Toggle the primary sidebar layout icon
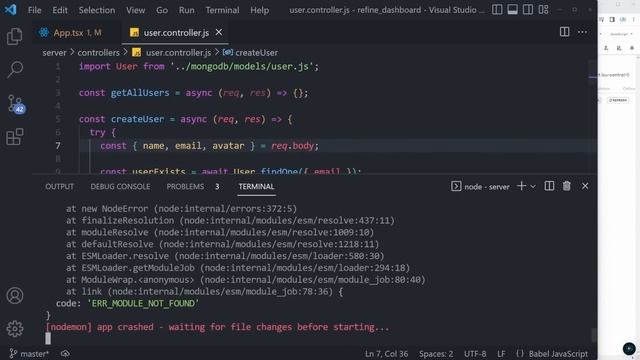 [x=497, y=9]
